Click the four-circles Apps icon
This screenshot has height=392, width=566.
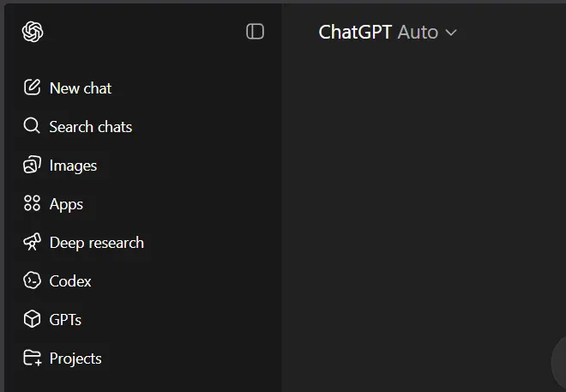(32, 203)
